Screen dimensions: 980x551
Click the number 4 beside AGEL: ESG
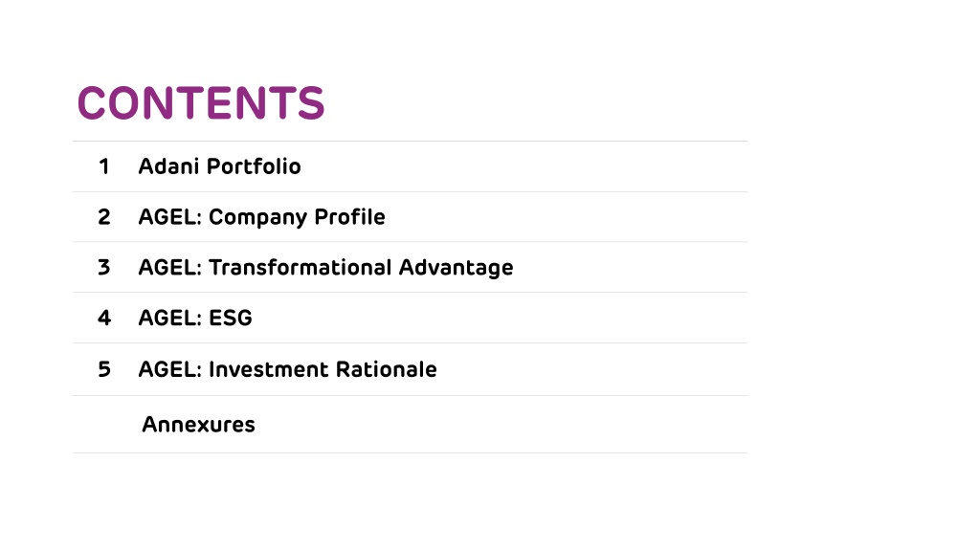click(103, 318)
